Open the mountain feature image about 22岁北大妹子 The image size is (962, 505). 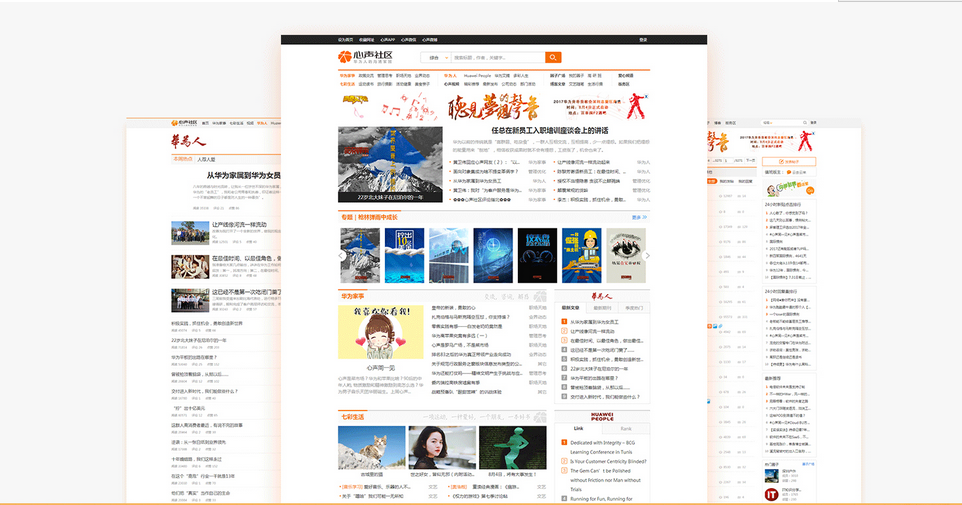(390, 164)
